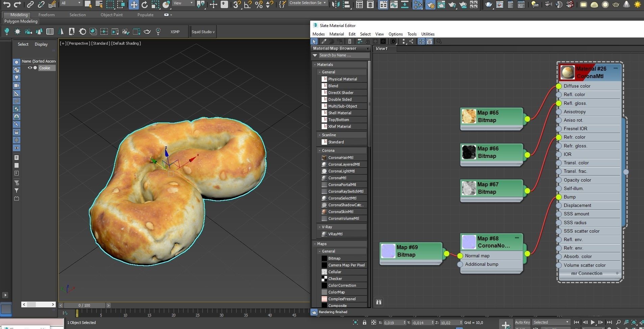Click the binoculars search icon in View1
This screenshot has width=644, height=329.
pyautogui.click(x=378, y=302)
